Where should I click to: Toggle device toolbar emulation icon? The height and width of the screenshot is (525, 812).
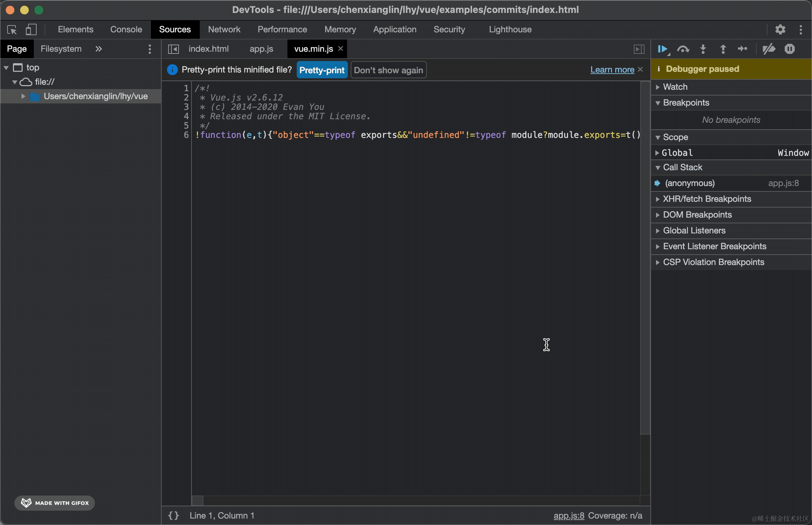(x=31, y=29)
